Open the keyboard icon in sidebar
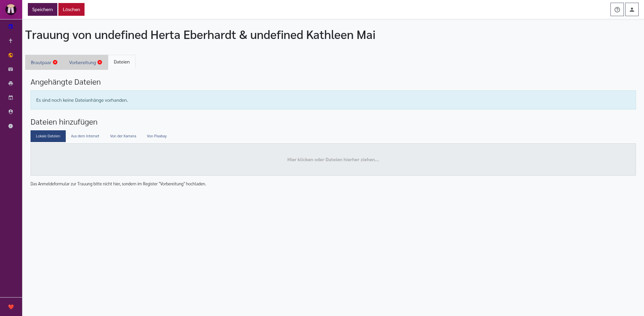The height and width of the screenshot is (316, 644). 11,69
